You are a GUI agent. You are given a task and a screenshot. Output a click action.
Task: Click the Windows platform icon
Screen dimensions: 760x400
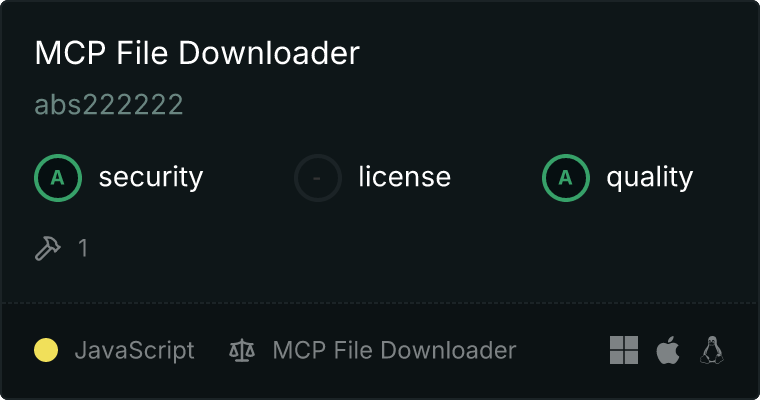click(x=624, y=350)
